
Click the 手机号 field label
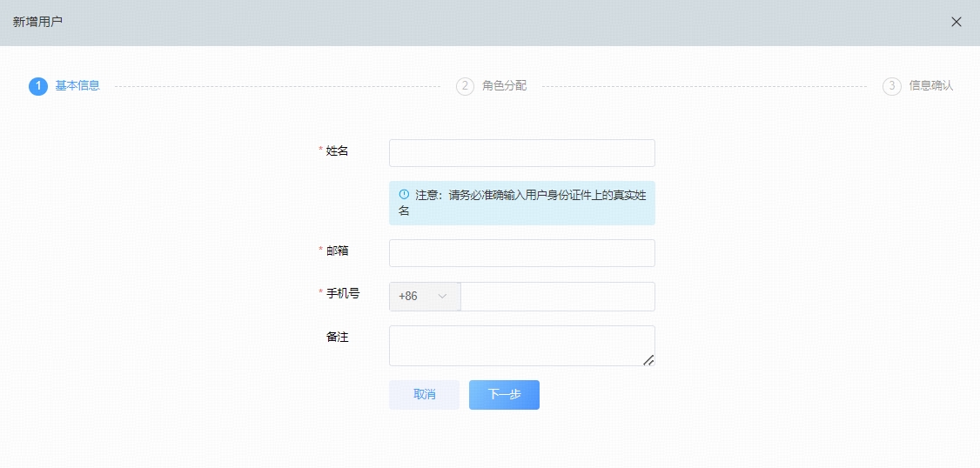click(343, 293)
